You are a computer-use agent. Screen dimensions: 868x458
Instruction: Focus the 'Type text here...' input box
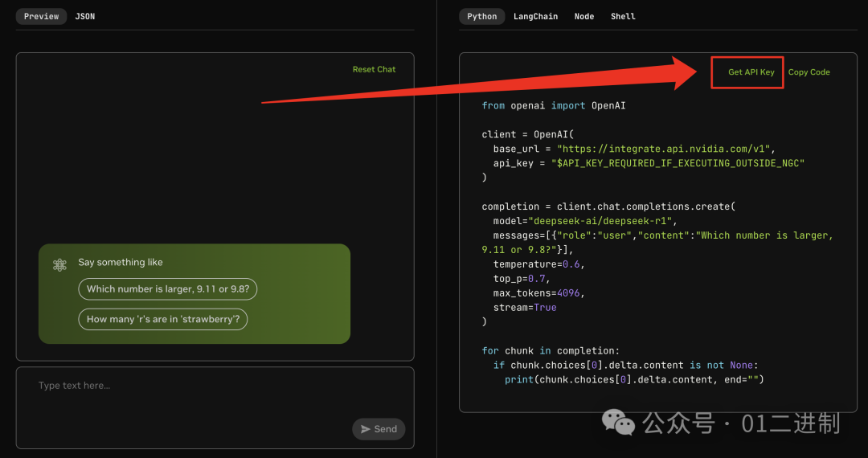(215, 407)
